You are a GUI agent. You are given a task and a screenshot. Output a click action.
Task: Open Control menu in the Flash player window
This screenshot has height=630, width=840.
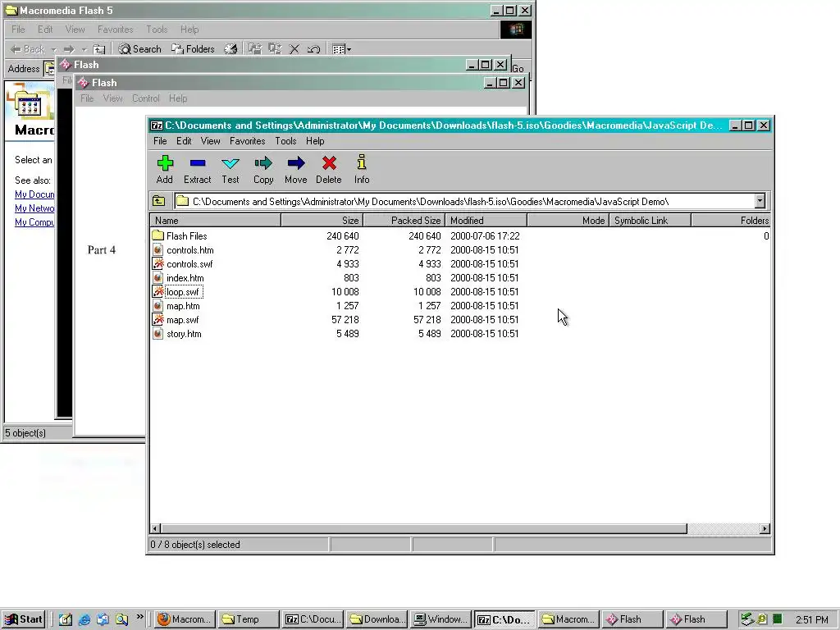tap(146, 98)
